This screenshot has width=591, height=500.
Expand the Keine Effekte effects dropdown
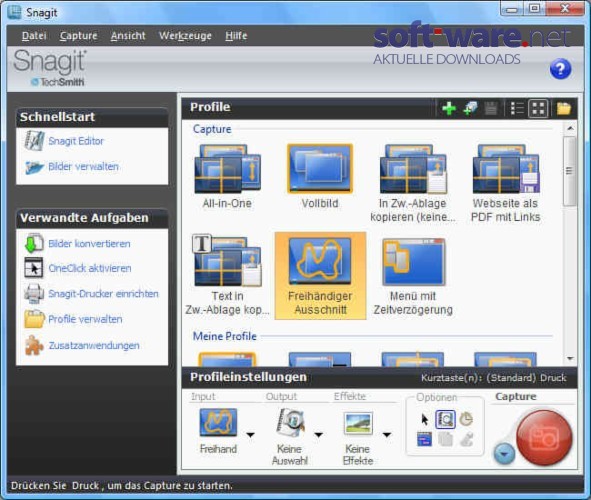pos(387,435)
